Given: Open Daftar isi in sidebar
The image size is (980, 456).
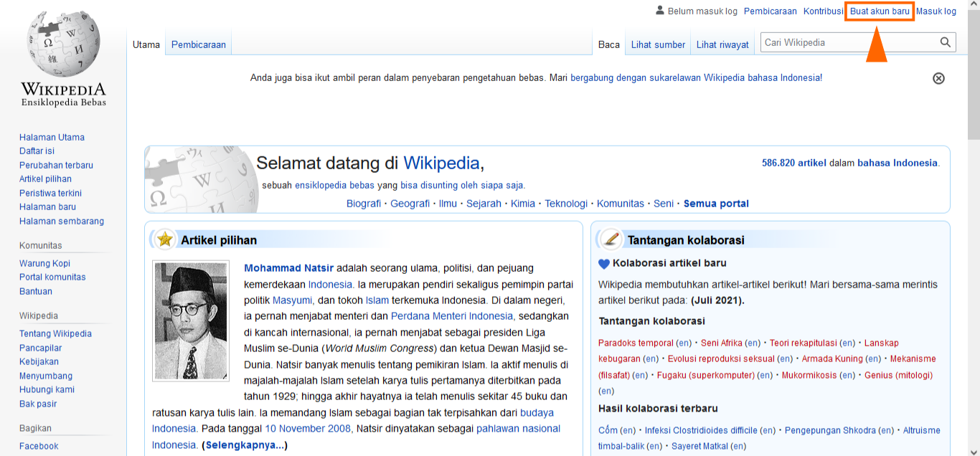Looking at the screenshot, I should (x=37, y=151).
